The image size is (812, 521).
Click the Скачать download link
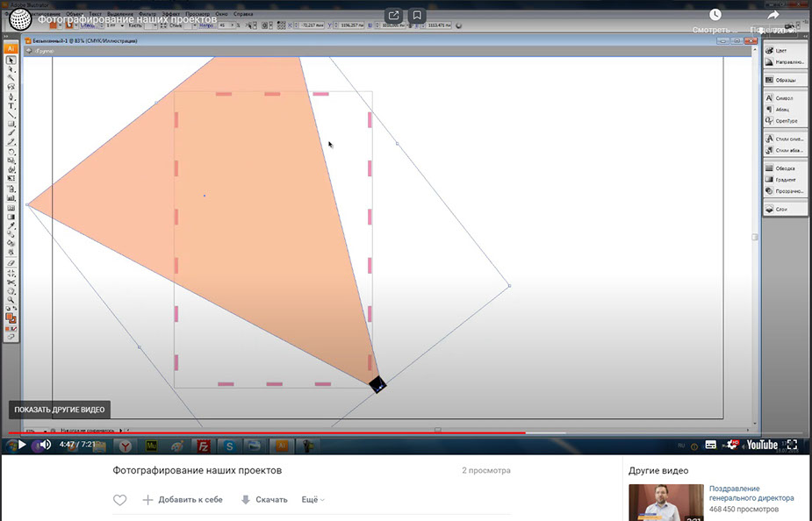pyautogui.click(x=264, y=500)
